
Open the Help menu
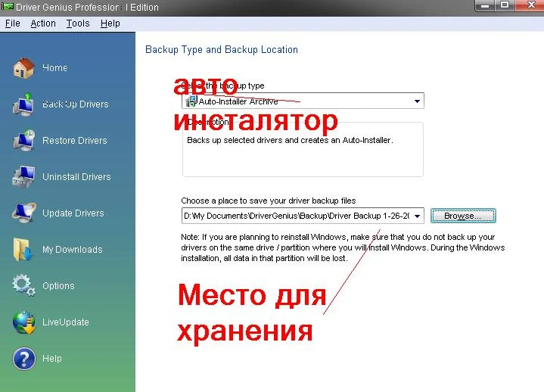[110, 23]
